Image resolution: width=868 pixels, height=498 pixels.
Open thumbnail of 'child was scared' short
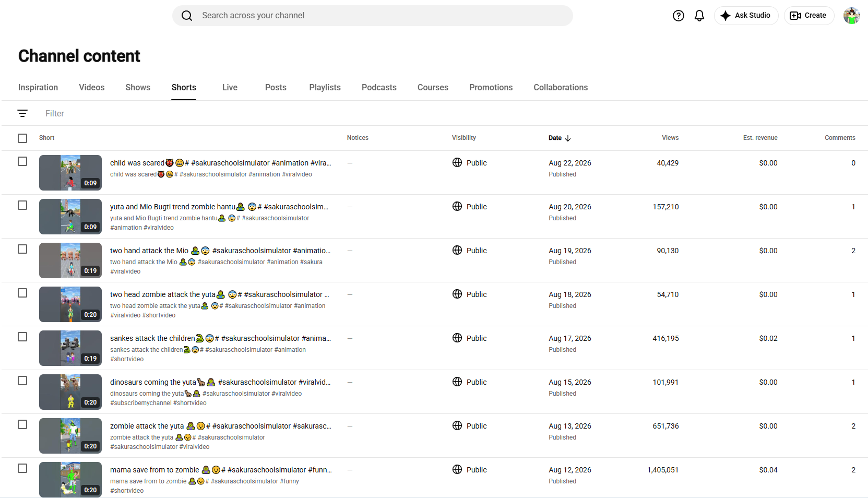pos(70,173)
